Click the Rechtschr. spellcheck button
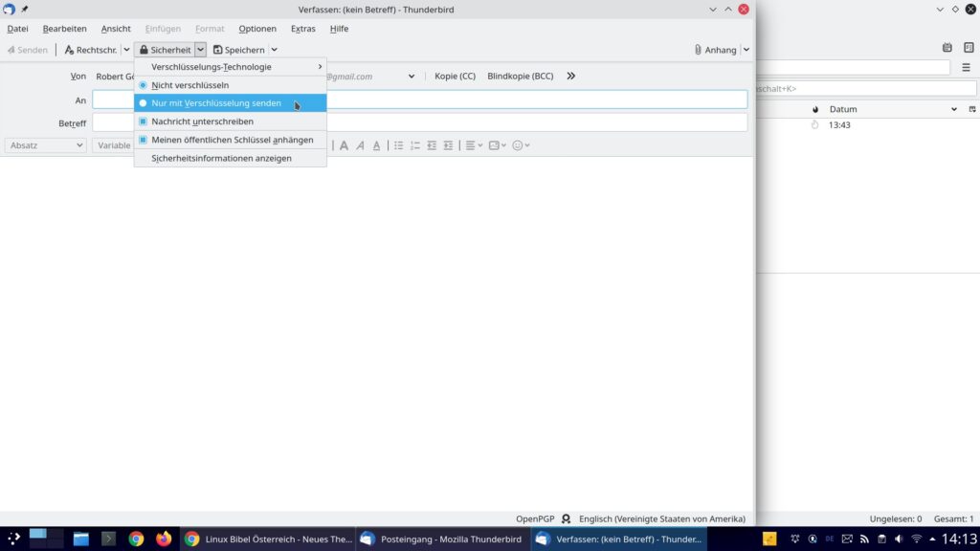Screen dimensions: 980x551 coord(91,50)
